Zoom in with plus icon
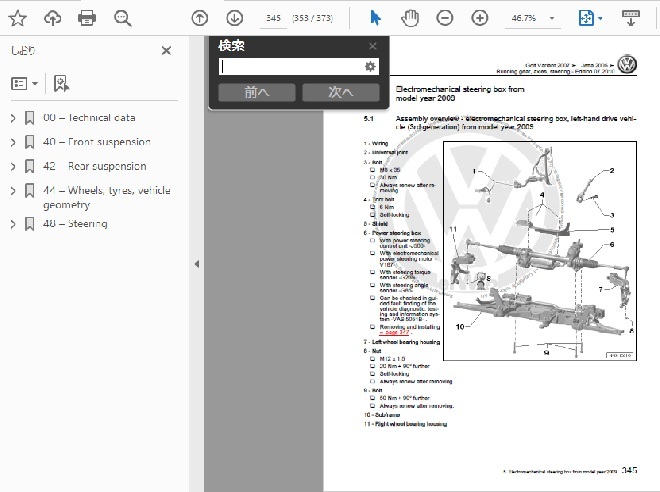 [479, 18]
